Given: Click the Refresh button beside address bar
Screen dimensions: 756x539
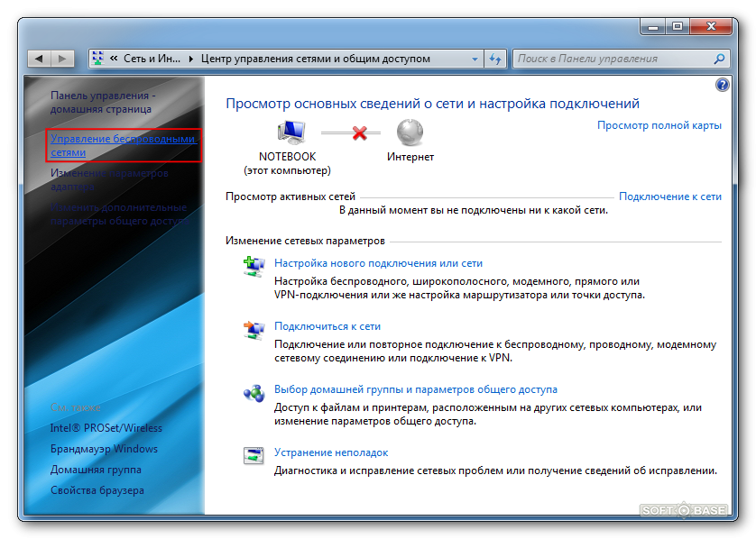Looking at the screenshot, I should coord(495,59).
